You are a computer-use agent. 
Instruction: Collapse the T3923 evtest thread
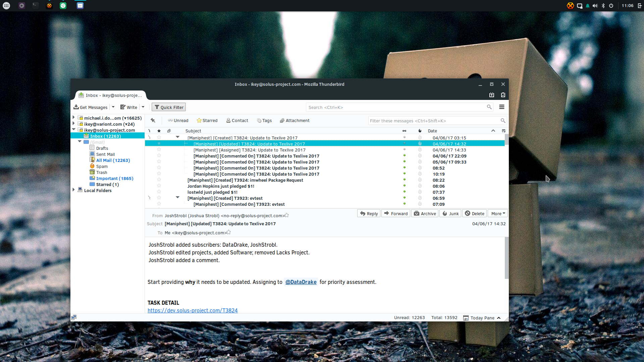pyautogui.click(x=178, y=197)
